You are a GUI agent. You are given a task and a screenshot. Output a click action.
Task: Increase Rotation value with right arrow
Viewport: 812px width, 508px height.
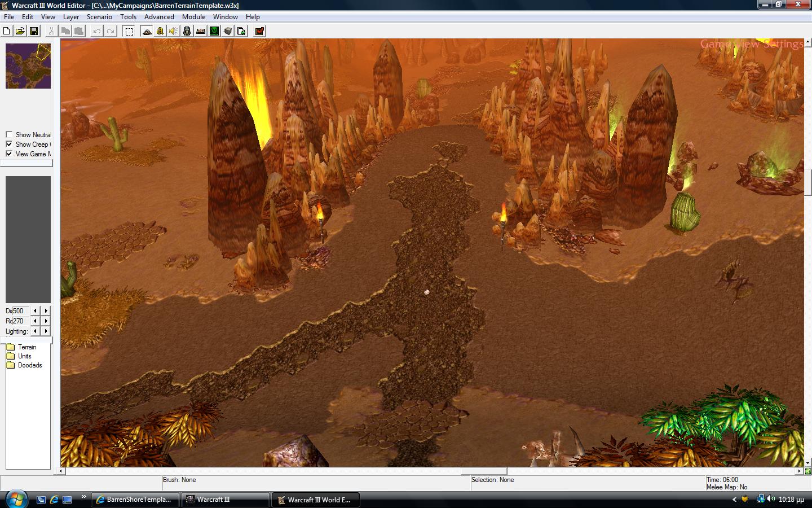(46, 321)
